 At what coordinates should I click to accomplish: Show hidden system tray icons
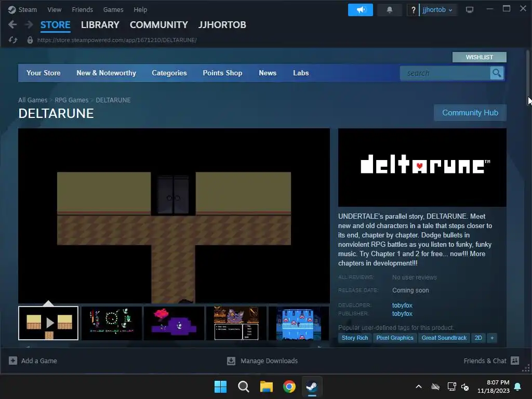click(x=419, y=387)
